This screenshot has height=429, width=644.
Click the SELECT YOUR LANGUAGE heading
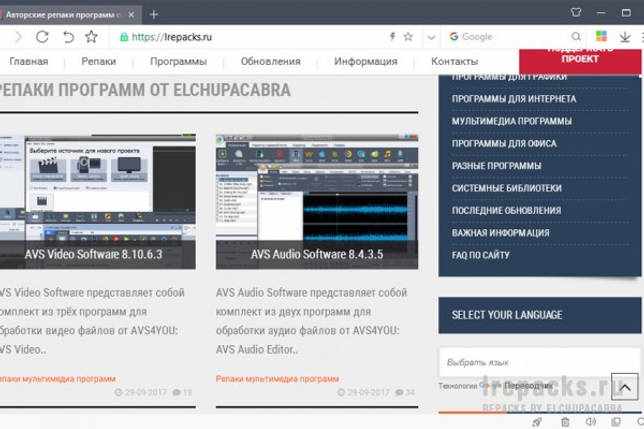click(x=507, y=315)
